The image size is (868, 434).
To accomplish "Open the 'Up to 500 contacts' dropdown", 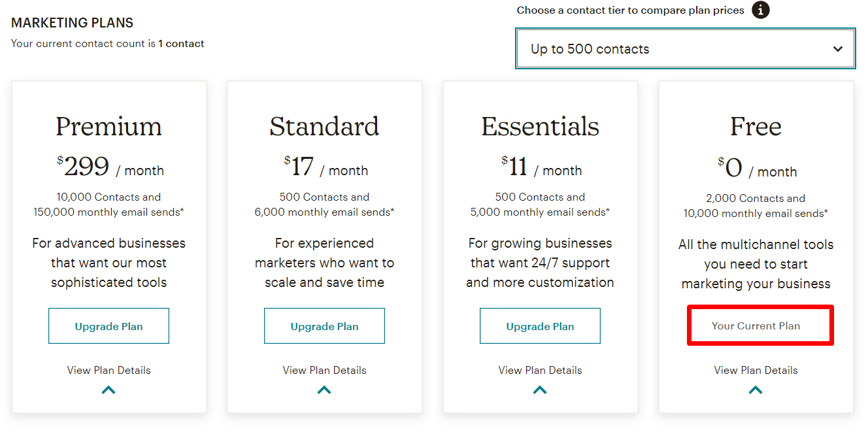I will (x=685, y=48).
